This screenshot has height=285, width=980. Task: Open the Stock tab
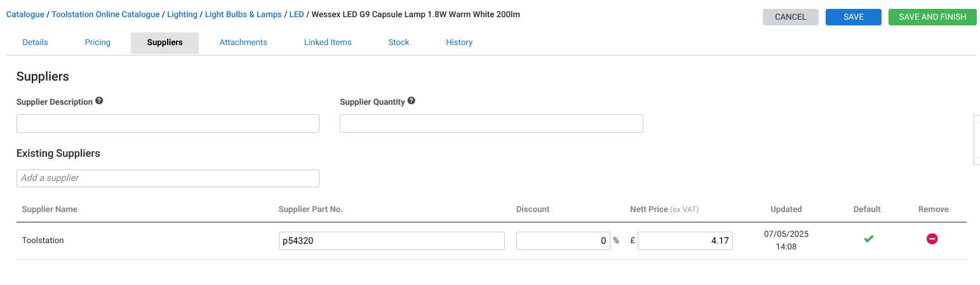click(x=399, y=43)
